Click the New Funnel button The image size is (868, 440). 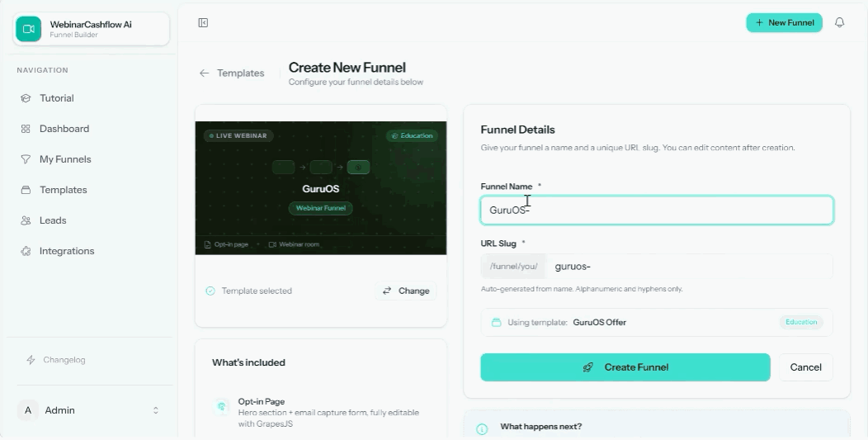click(x=784, y=23)
